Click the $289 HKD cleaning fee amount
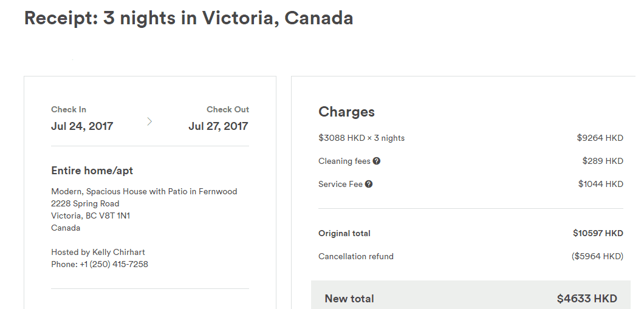The image size is (644, 309). (603, 161)
